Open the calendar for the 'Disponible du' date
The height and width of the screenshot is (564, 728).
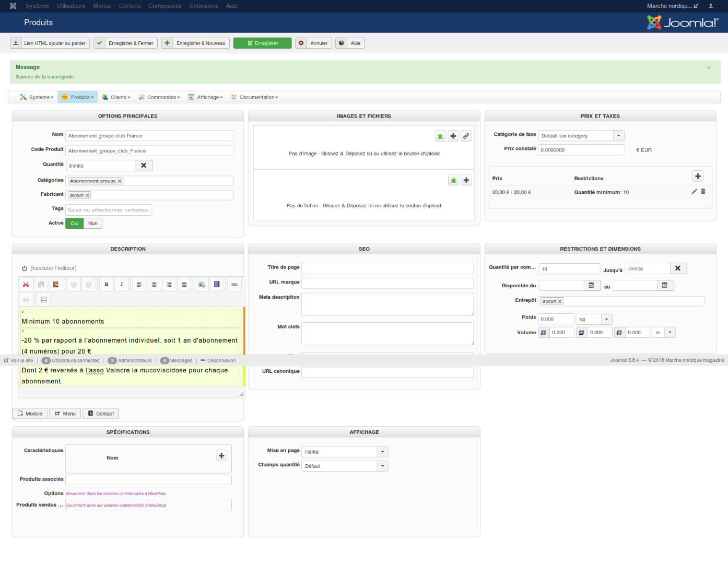click(591, 286)
